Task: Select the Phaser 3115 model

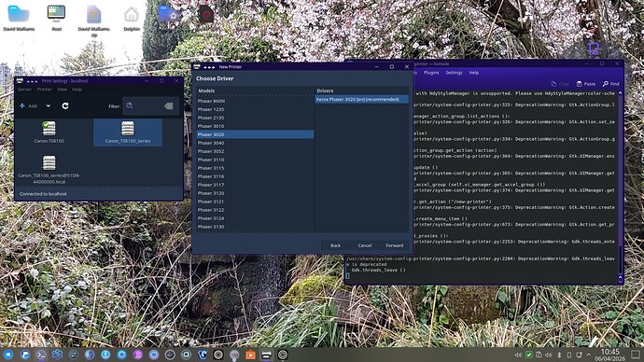Action: click(255, 168)
